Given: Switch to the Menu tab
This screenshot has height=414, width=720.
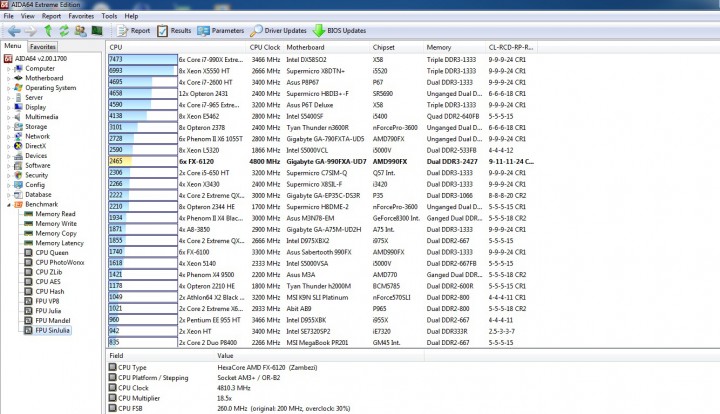Looking at the screenshot, I should (x=13, y=46).
